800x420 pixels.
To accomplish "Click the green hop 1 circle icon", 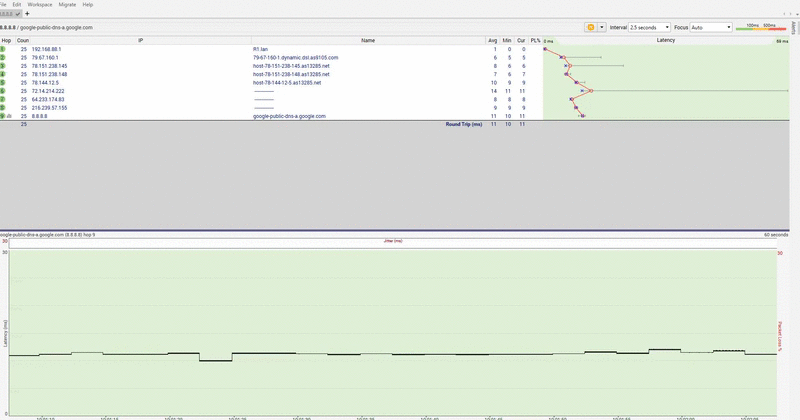I will pyautogui.click(x=2, y=50).
